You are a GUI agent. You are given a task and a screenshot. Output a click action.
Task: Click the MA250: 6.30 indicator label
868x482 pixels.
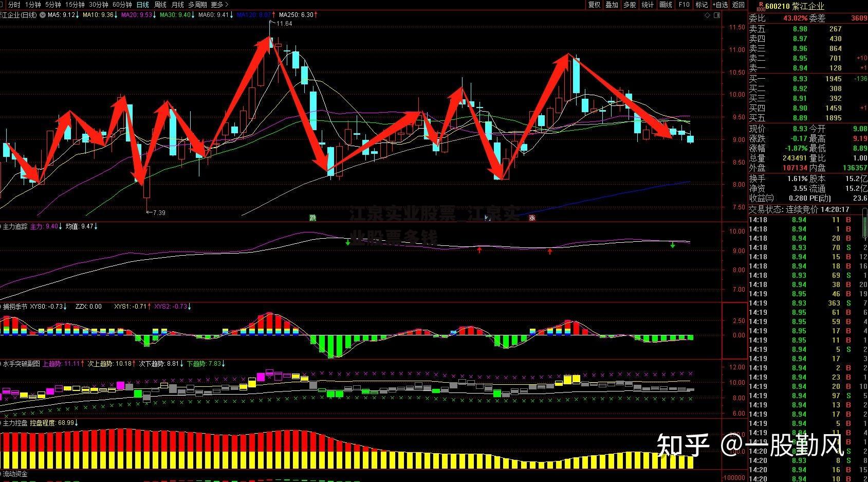tap(298, 15)
